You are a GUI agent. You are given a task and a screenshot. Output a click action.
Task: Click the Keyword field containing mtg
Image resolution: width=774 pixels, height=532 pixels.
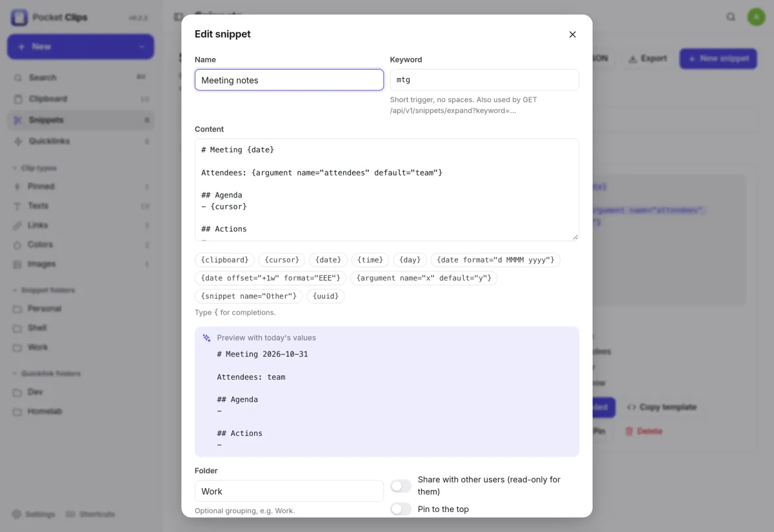point(484,80)
